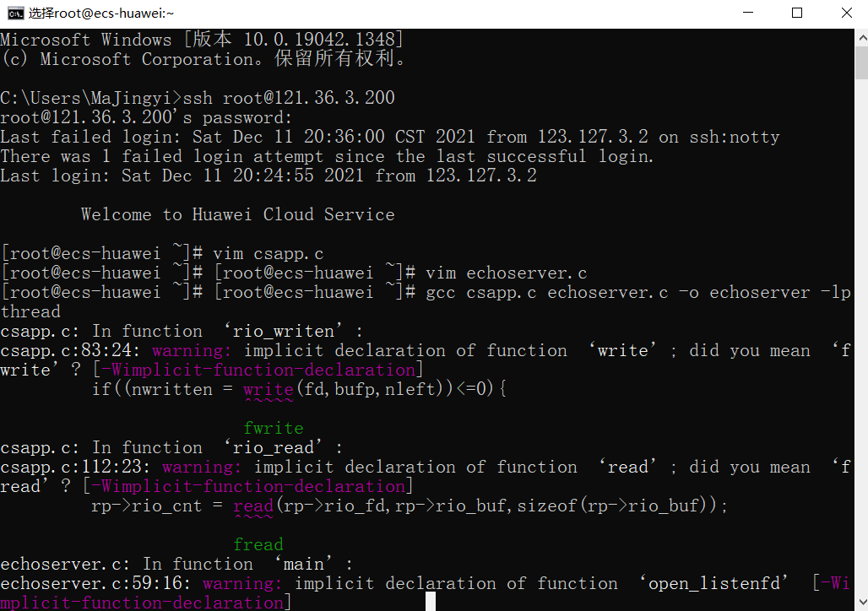This screenshot has height=611, width=868.
Task: Click the 'open_listenfd' function name
Action: click(x=713, y=583)
